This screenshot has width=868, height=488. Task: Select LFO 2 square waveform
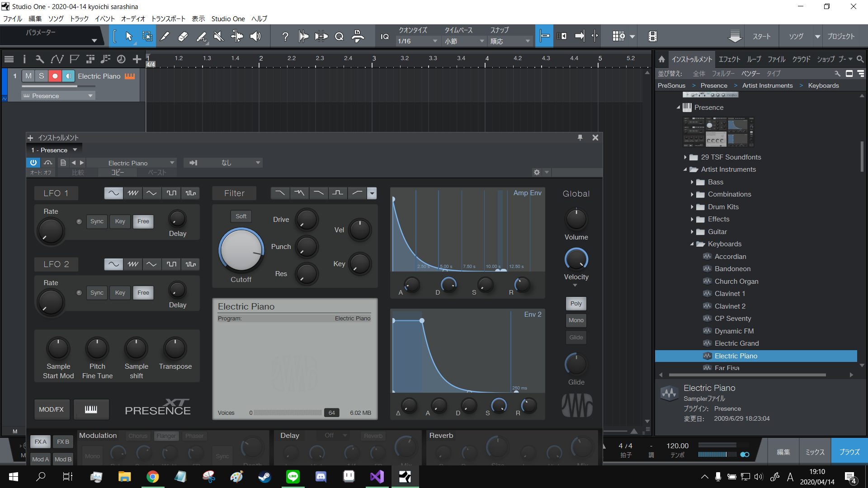coord(171,264)
